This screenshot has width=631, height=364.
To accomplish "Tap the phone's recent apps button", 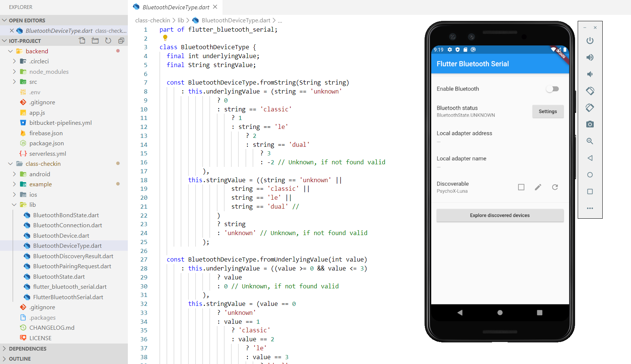I will pyautogui.click(x=540, y=313).
